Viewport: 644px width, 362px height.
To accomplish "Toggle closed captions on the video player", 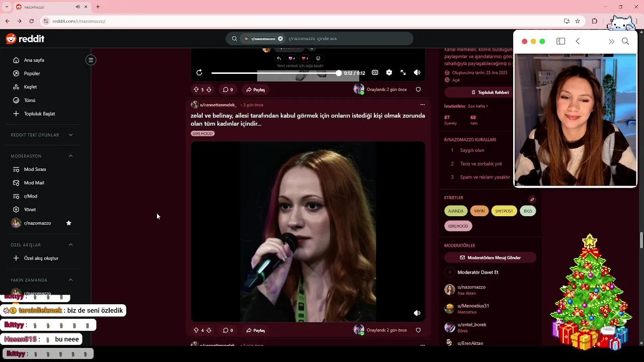I will click(375, 72).
